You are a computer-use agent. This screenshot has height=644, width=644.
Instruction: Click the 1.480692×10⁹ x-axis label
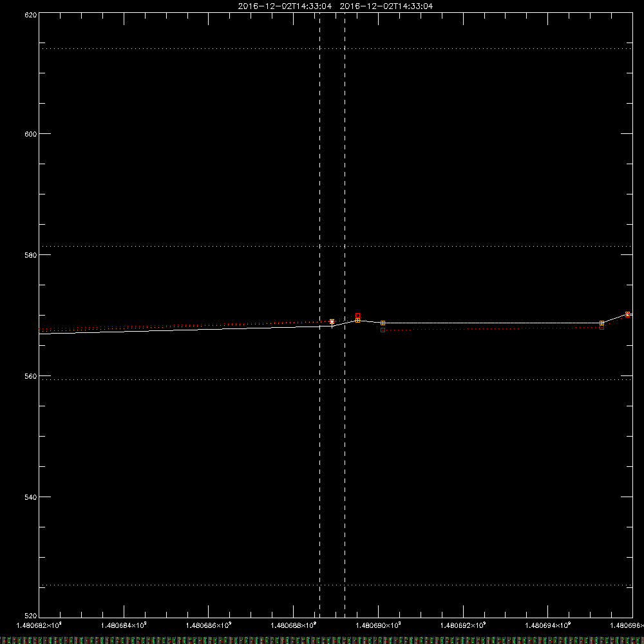(463, 625)
